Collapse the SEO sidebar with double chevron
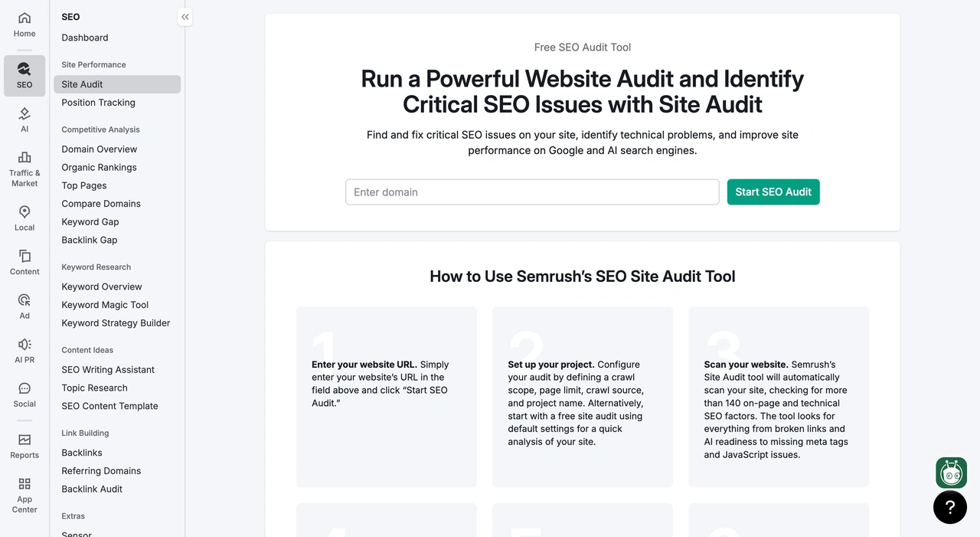 (185, 17)
